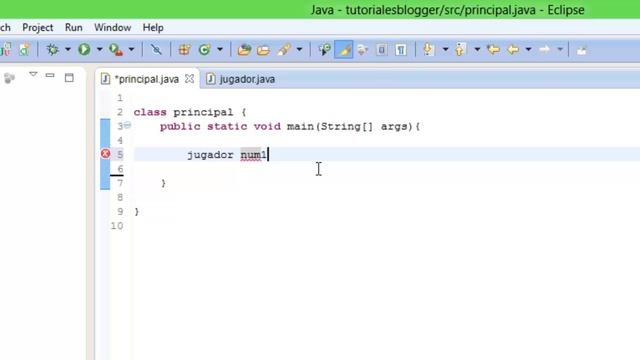Open the Run menu

[73, 27]
